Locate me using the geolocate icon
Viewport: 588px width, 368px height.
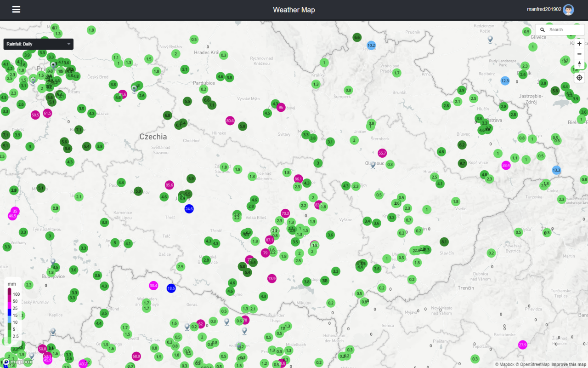(579, 78)
